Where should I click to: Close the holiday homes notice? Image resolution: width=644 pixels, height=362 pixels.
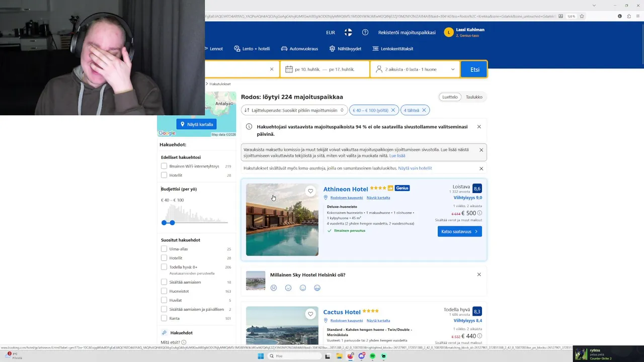click(x=481, y=168)
